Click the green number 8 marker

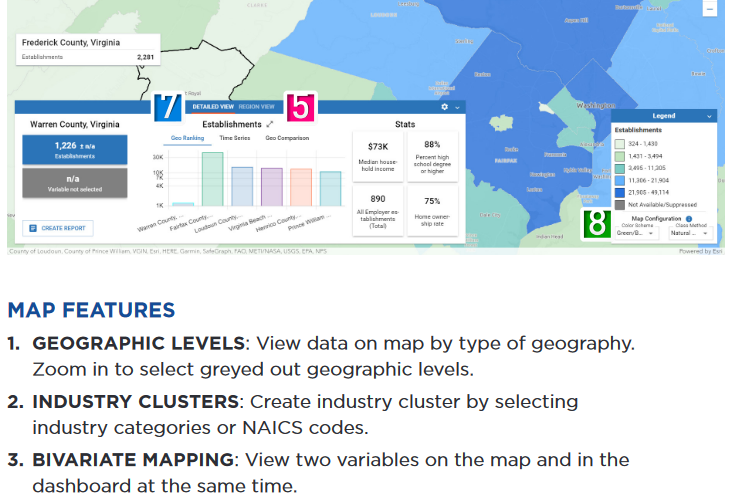597,223
